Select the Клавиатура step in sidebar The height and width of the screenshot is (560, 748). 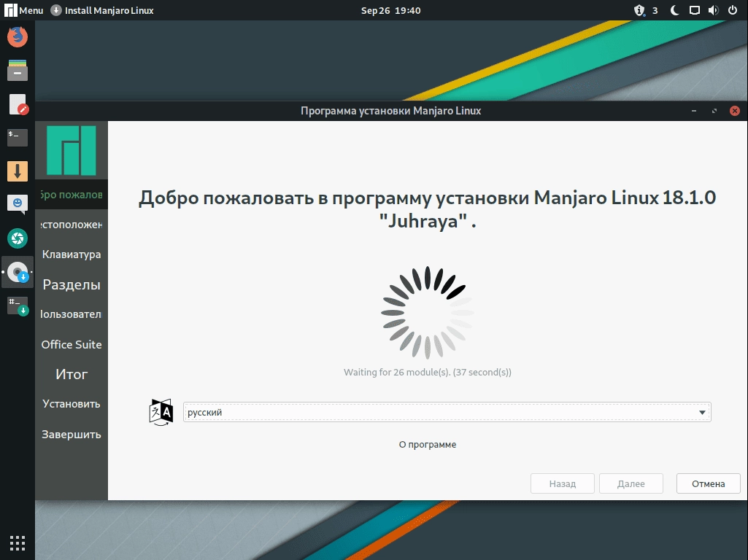point(72,254)
